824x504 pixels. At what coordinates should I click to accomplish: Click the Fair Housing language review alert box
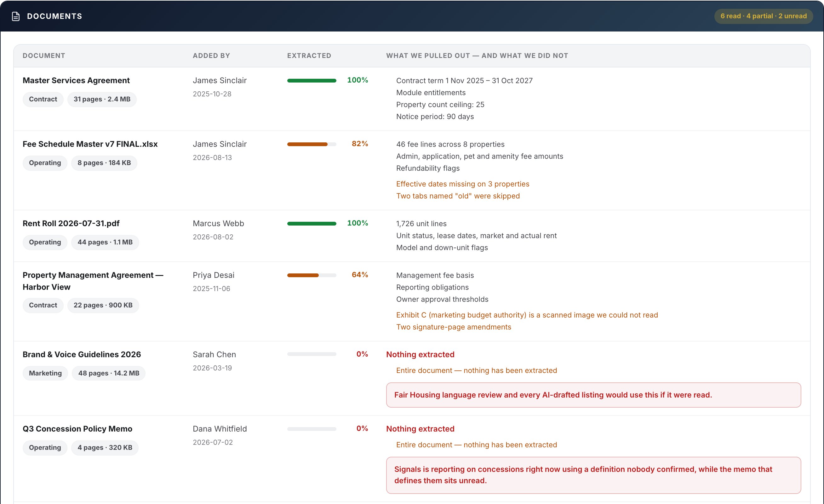(593, 395)
